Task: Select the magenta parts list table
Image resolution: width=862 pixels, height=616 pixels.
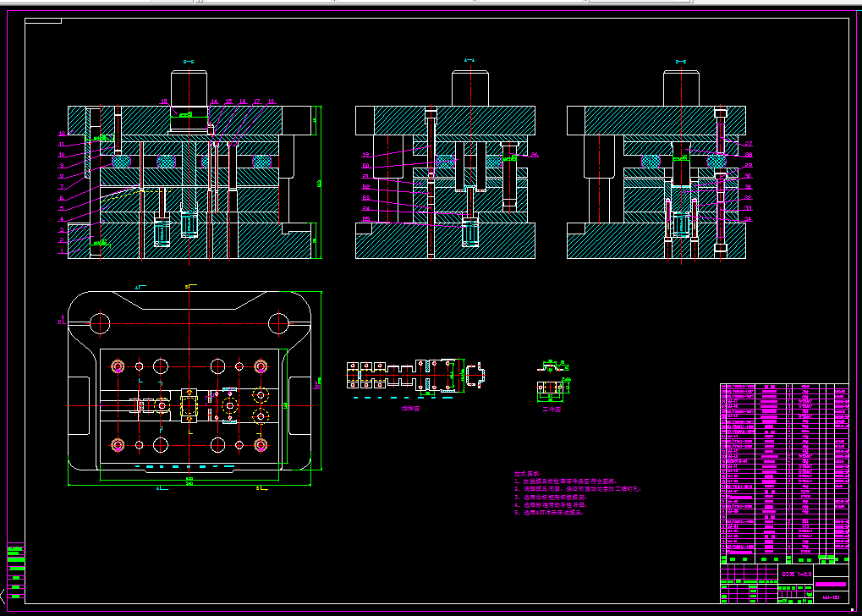Action: tap(784, 473)
